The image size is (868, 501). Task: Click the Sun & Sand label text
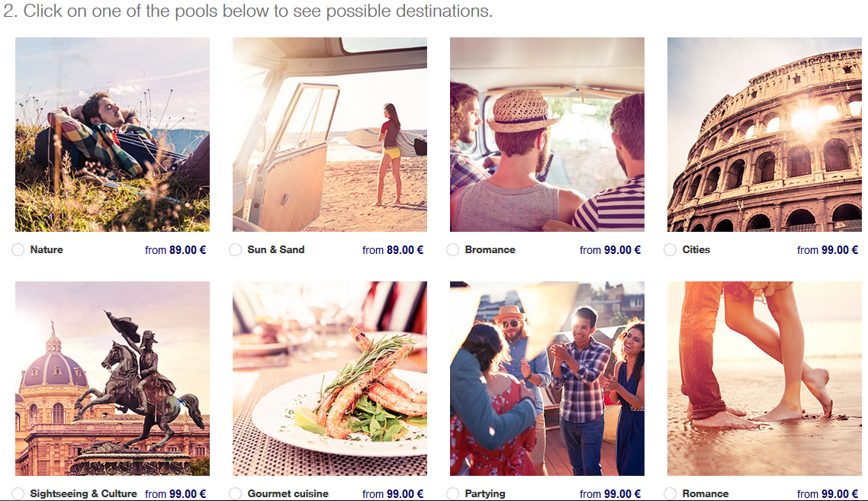tap(275, 249)
